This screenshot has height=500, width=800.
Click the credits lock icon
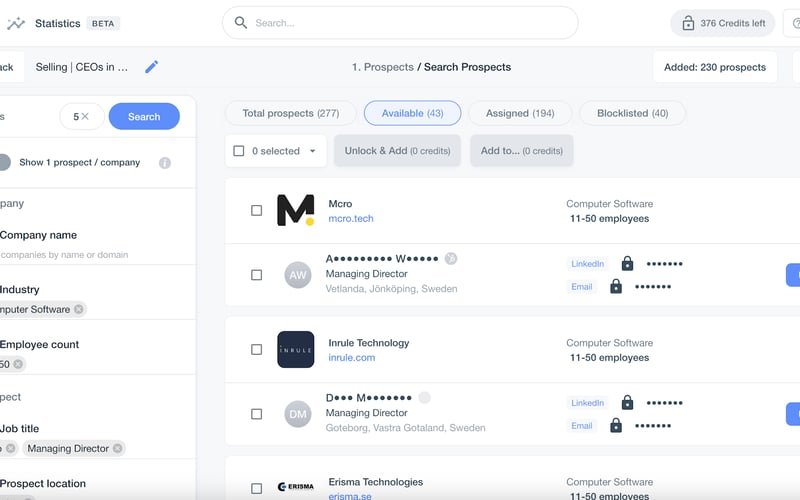[688, 23]
